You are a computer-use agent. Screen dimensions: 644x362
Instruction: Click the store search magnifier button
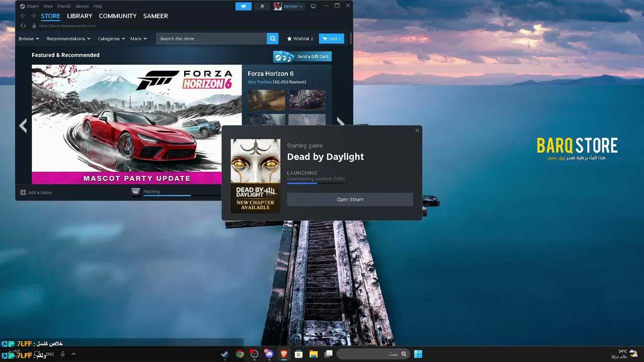pyautogui.click(x=273, y=39)
